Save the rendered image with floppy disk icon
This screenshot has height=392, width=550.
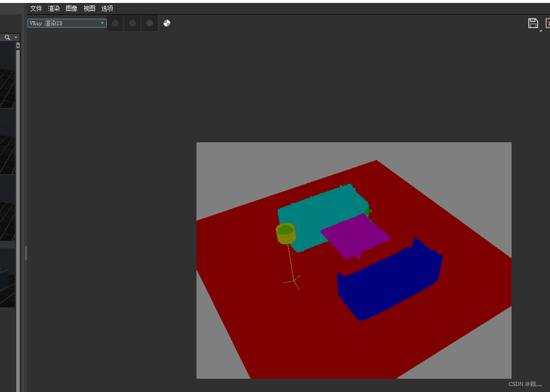(533, 23)
